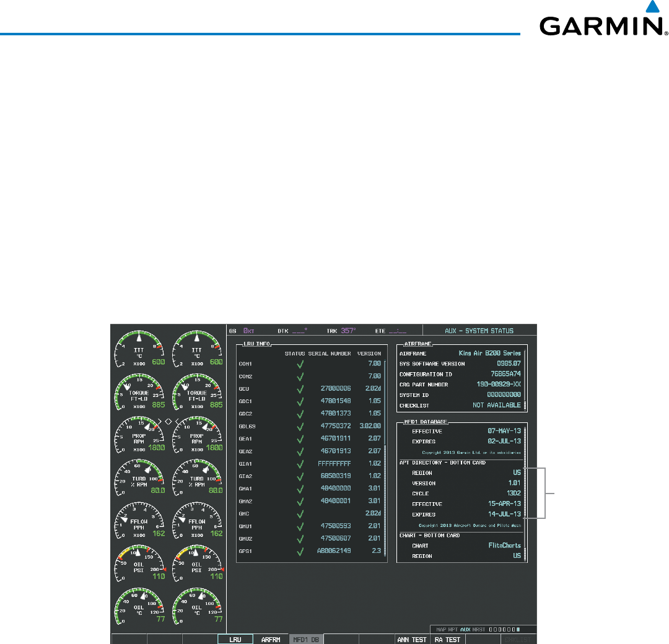Select NRST in the page group indicator
The height and width of the screenshot is (644, 669).
(x=478, y=630)
